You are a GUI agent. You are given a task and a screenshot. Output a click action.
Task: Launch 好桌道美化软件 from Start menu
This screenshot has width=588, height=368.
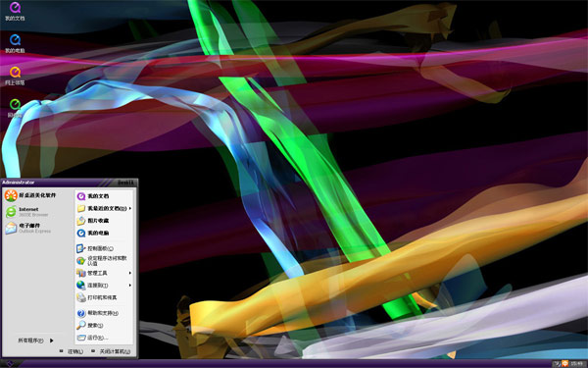[x=30, y=195]
